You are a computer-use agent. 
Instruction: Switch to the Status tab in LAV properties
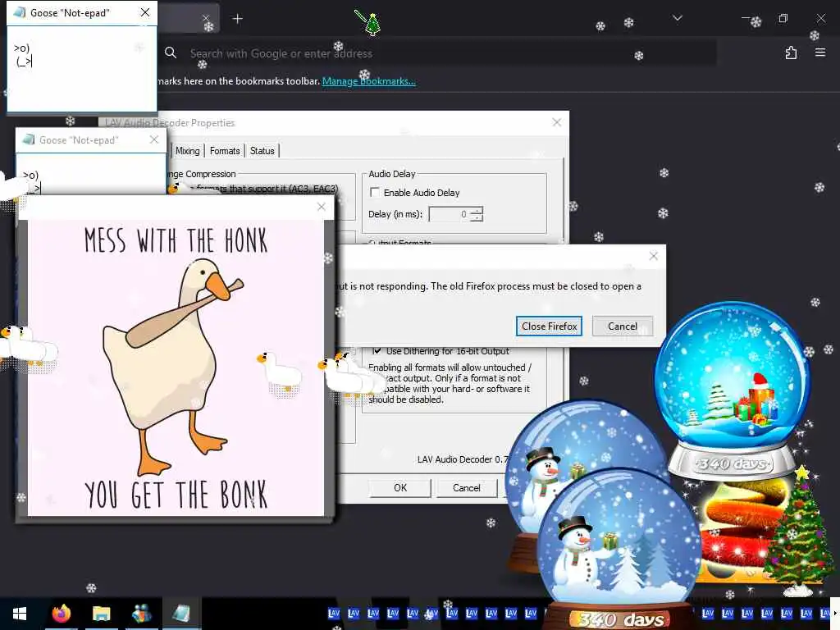tap(262, 151)
